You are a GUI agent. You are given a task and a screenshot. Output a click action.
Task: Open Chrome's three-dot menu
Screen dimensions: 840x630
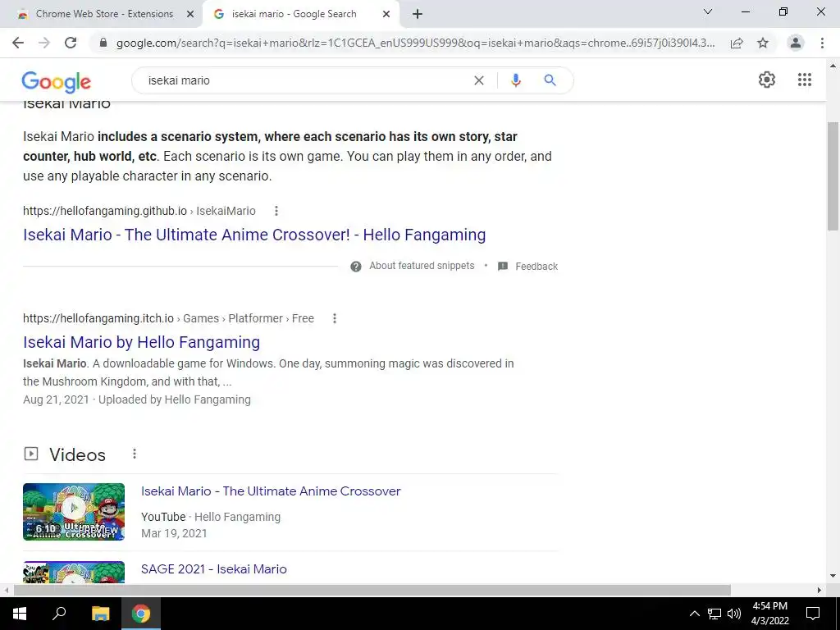click(822, 43)
